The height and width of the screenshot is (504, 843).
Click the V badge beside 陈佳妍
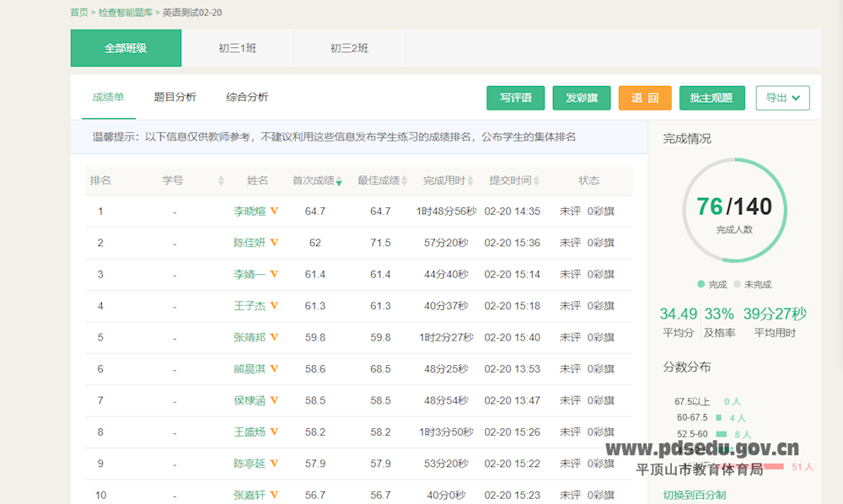274,243
